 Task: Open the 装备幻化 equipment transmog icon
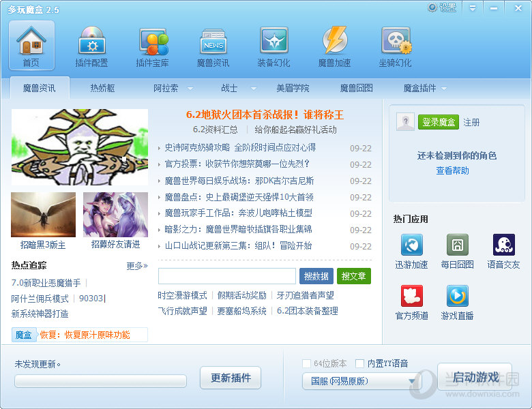click(x=274, y=46)
